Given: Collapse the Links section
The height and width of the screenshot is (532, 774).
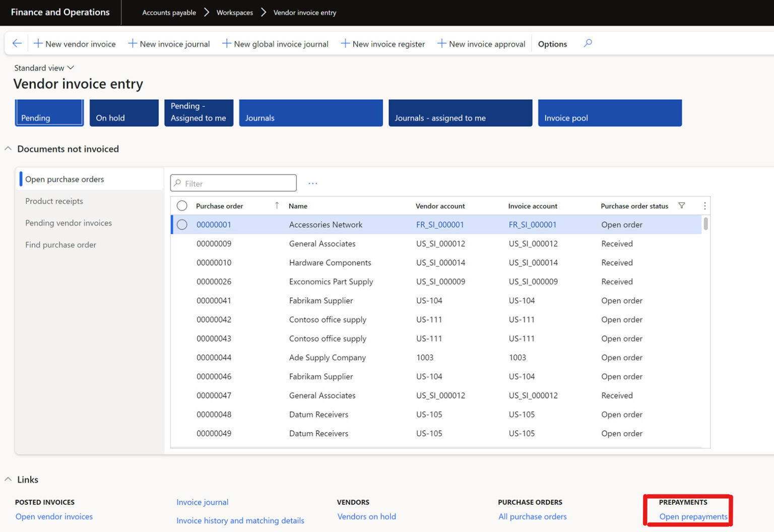Looking at the screenshot, I should pyautogui.click(x=8, y=479).
